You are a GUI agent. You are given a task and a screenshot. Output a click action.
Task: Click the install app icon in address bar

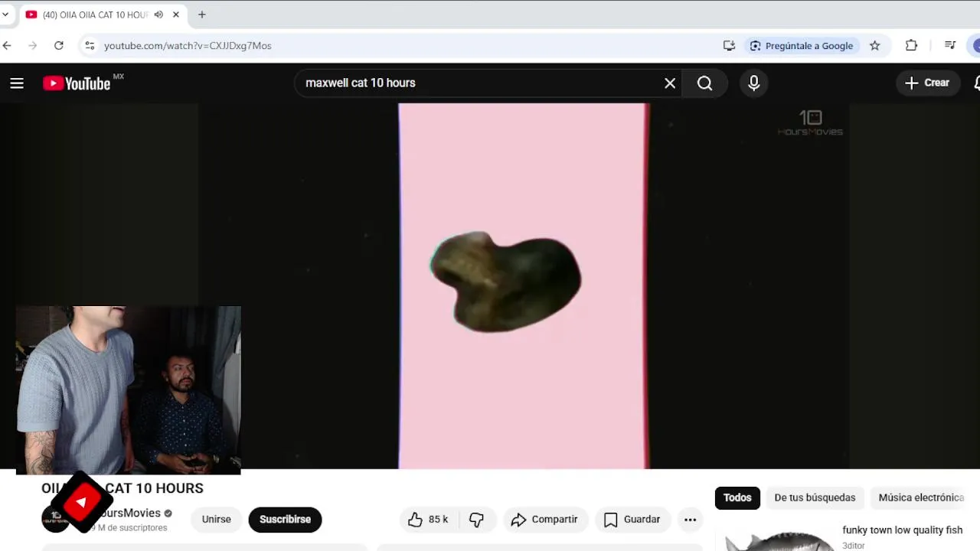click(729, 46)
